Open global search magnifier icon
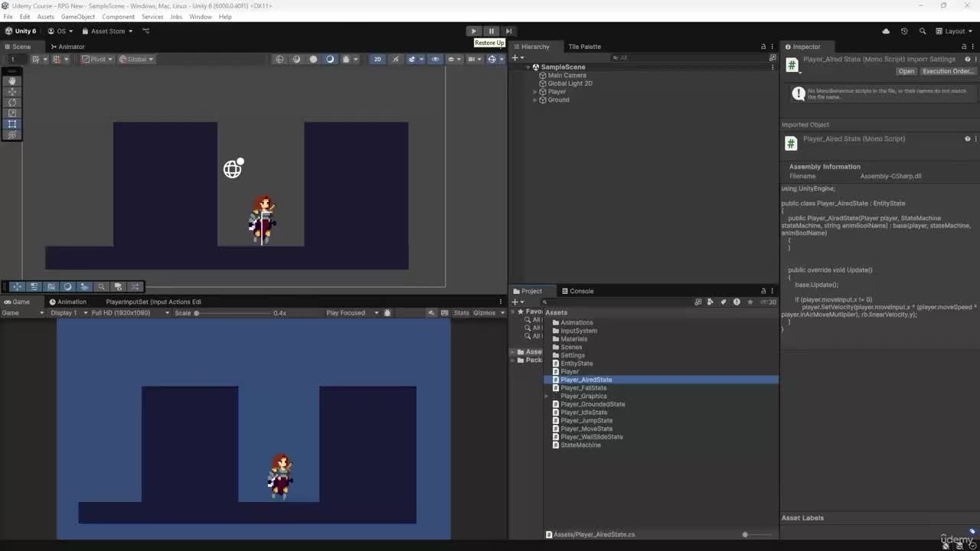Image resolution: width=980 pixels, height=551 pixels. click(x=923, y=31)
